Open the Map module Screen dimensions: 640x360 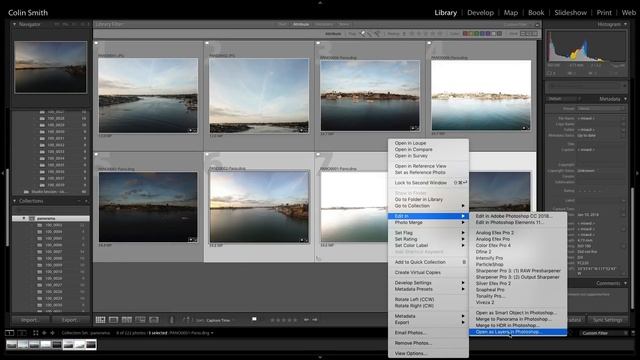coord(511,13)
